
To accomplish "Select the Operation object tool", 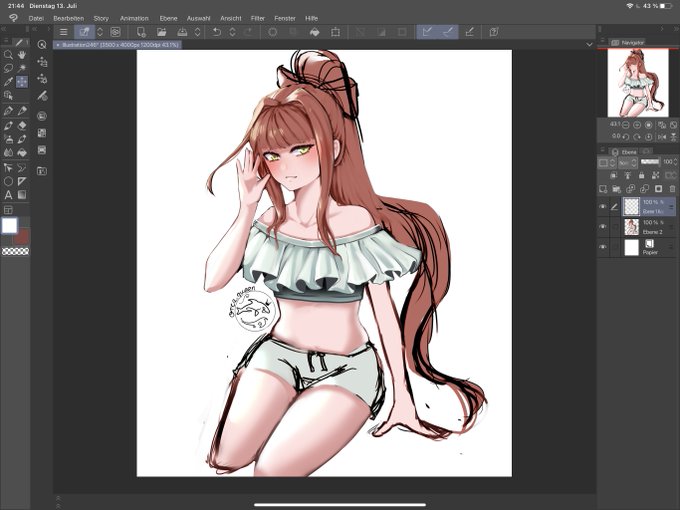I will (x=8, y=95).
